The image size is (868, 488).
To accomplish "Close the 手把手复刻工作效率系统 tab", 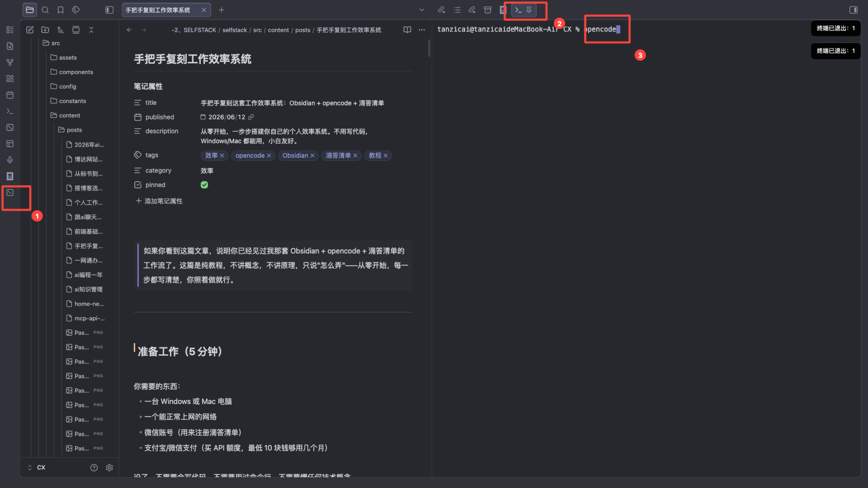I will click(204, 10).
